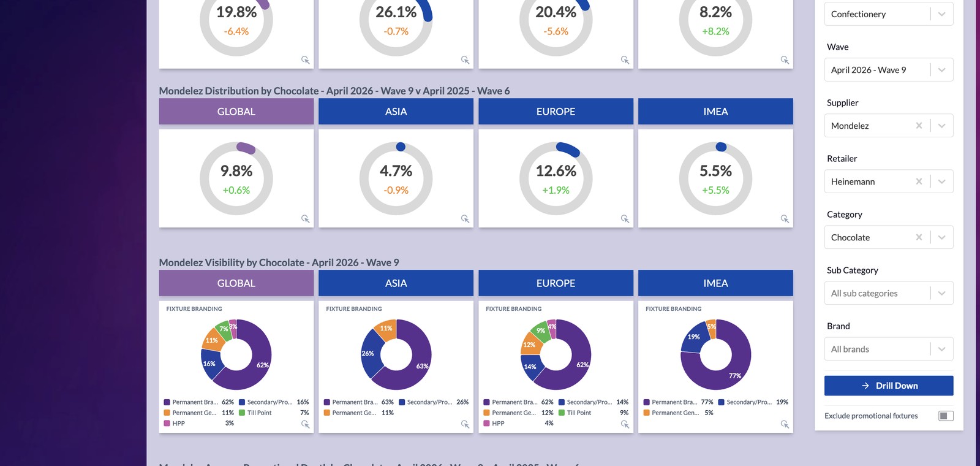980x466 pixels.
Task: Select ASIA tab in Visibility section
Action: [396, 283]
